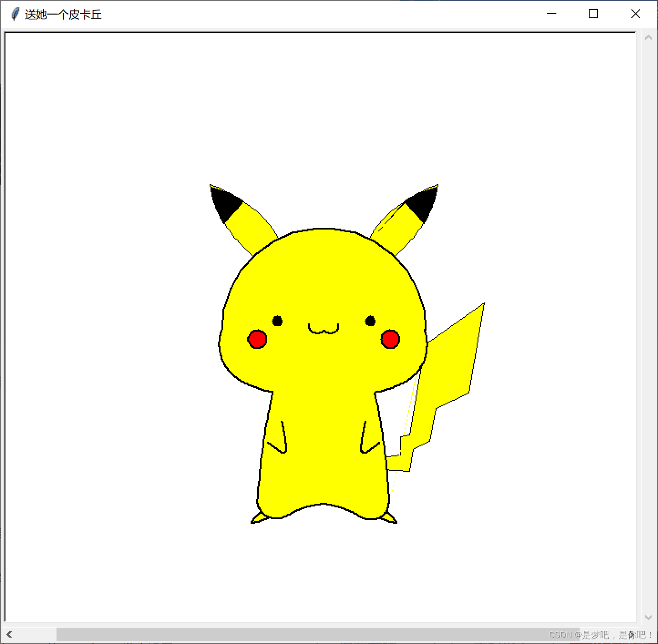Maximize the 送她一个皮卡丘 window
Image resolution: width=658 pixels, height=644 pixels.
[x=593, y=14]
